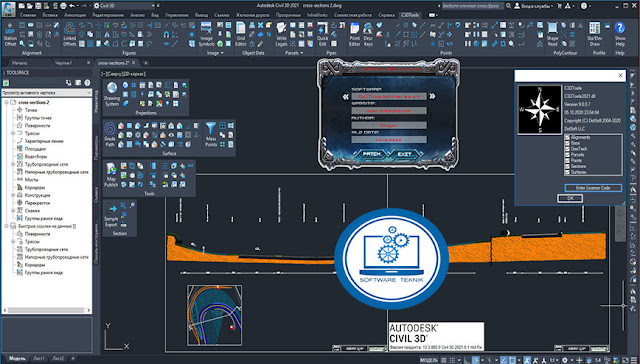Click the Save quick-access icon
Screen dimensions: 640x364
(38, 6)
